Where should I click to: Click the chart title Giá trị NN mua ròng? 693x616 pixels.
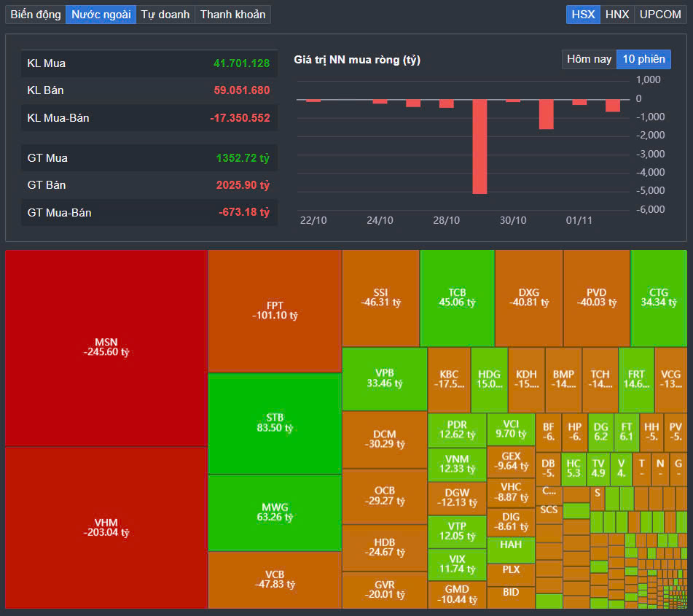coord(357,60)
